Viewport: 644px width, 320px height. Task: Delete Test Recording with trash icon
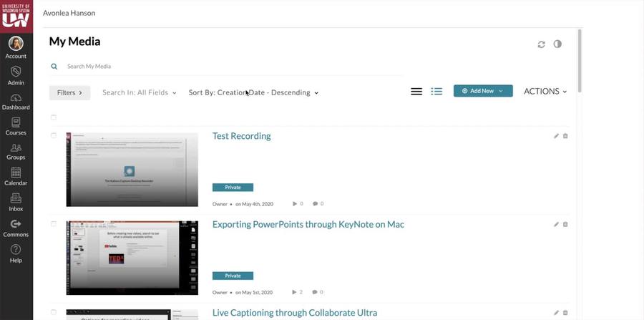point(565,136)
